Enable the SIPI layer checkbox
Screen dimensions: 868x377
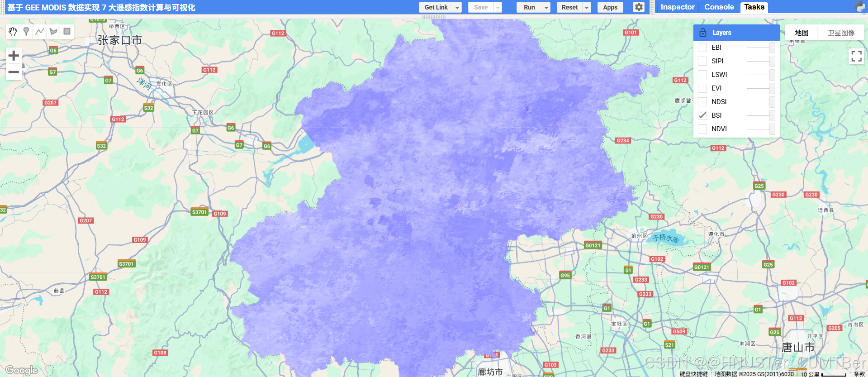(702, 61)
